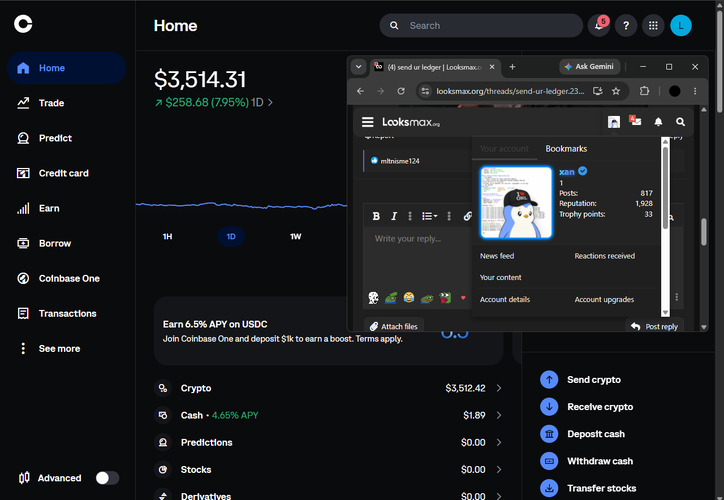This screenshot has width=724, height=500.
Task: Open the Home sidebar item
Action: click(66, 68)
